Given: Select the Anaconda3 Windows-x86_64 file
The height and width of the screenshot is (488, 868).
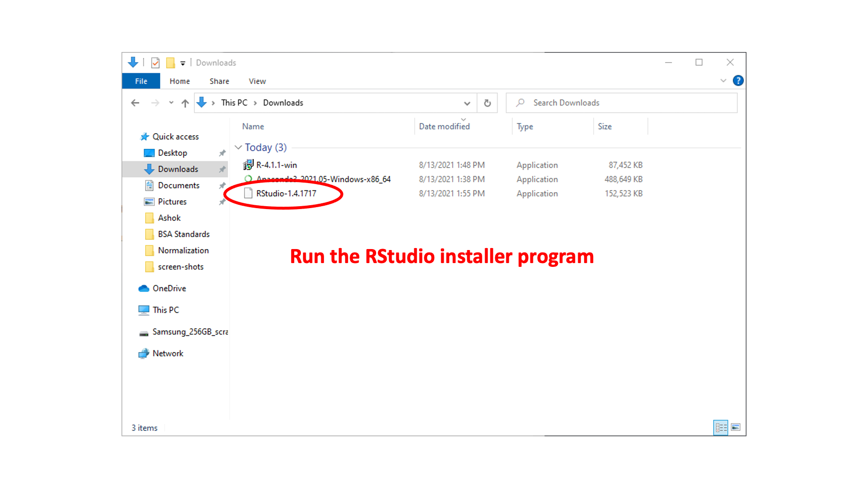Looking at the screenshot, I should [x=324, y=179].
